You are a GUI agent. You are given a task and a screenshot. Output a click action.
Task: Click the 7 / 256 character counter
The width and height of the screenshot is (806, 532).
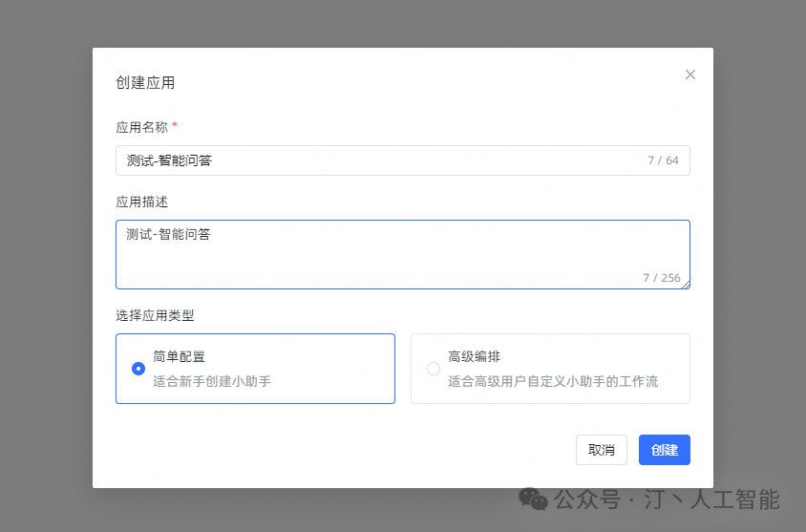[x=661, y=278]
